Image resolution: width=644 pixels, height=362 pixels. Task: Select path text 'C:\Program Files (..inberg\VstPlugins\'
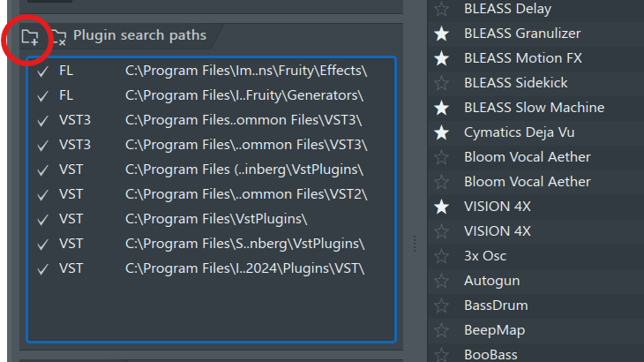[244, 170]
